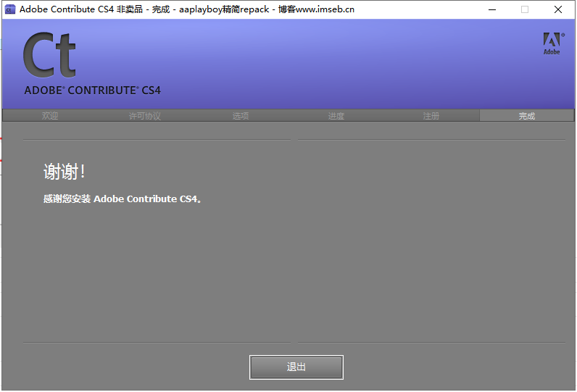The height and width of the screenshot is (392, 577).
Task: Switch to the 欢迎 step tab
Action: 50,116
